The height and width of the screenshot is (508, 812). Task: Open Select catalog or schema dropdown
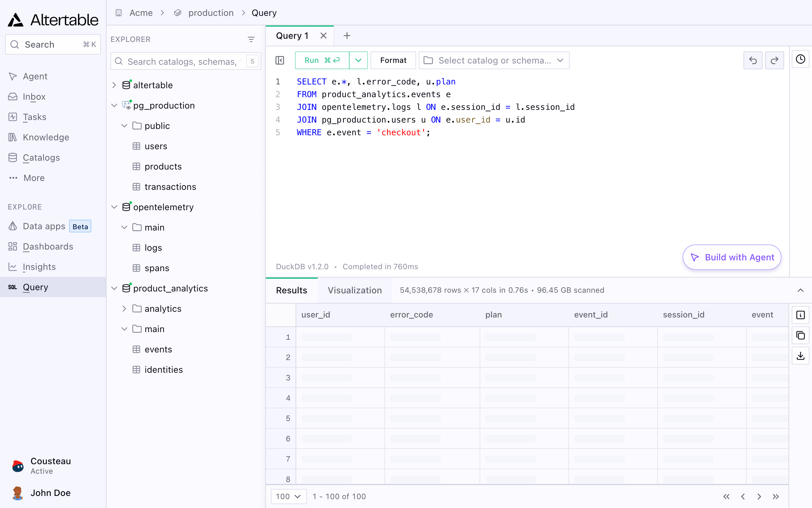[x=494, y=60]
